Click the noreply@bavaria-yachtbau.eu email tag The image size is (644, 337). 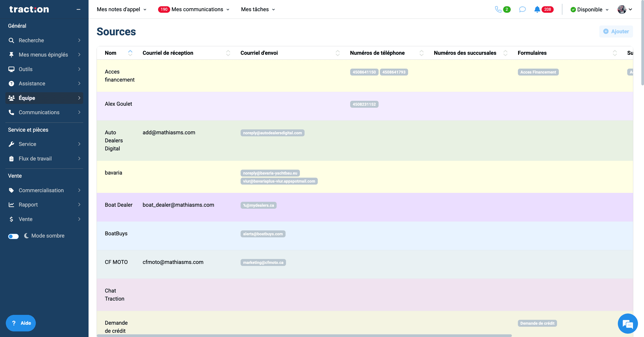tap(270, 173)
